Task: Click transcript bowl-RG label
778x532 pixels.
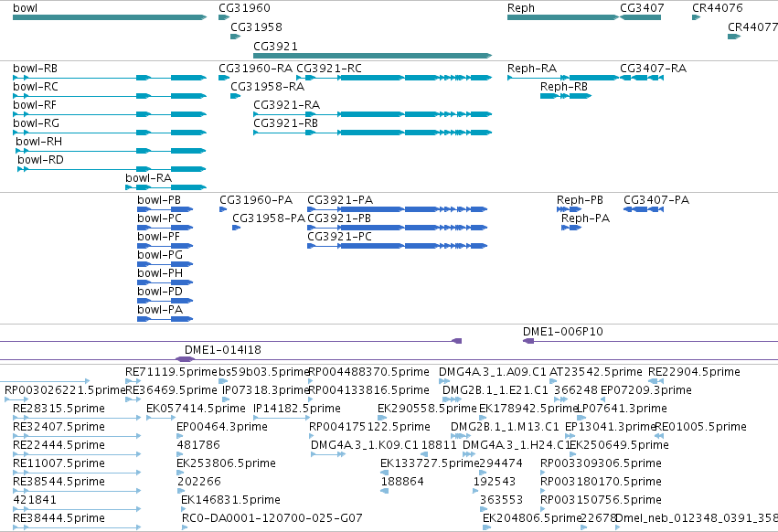Action: [x=36, y=123]
